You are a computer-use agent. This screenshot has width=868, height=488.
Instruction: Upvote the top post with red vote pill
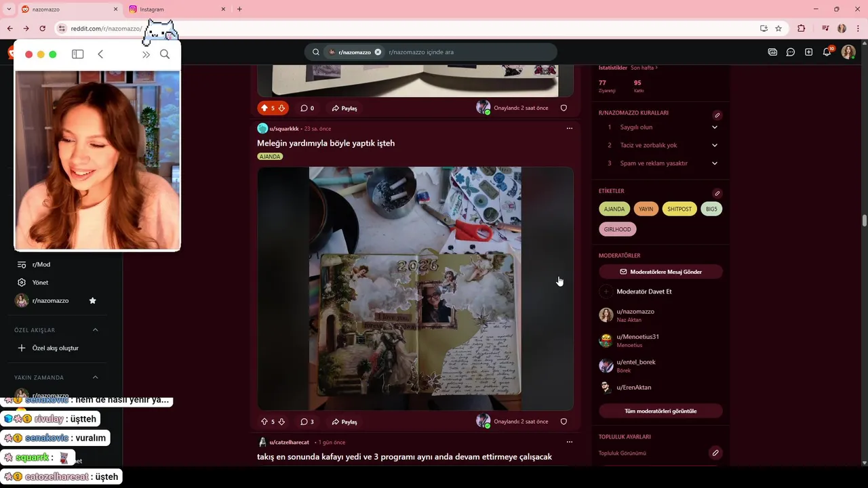click(x=264, y=108)
